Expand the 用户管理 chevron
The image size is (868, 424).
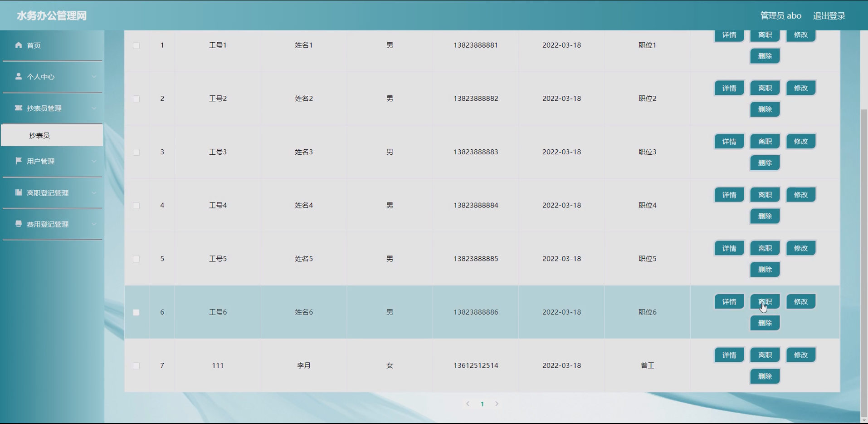click(94, 161)
